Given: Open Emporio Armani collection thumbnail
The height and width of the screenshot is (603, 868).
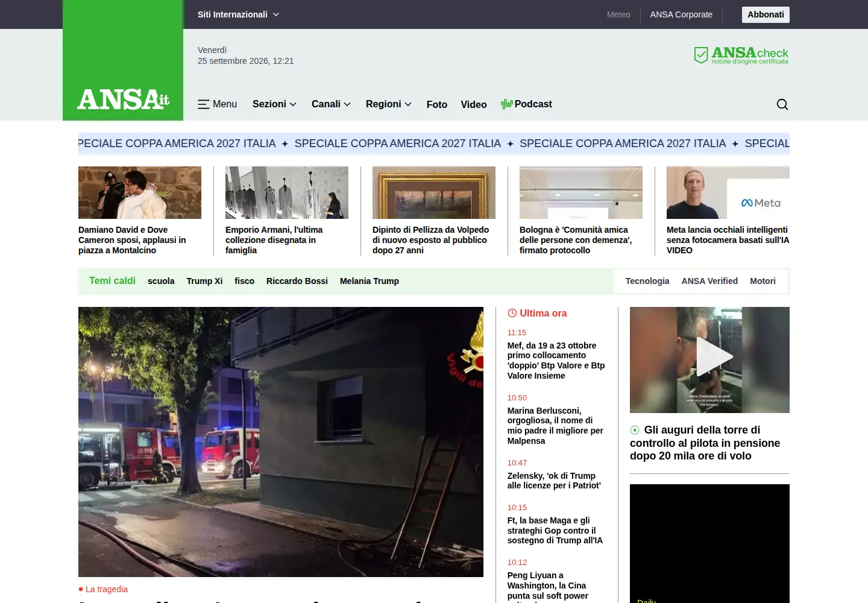Looking at the screenshot, I should 287,192.
